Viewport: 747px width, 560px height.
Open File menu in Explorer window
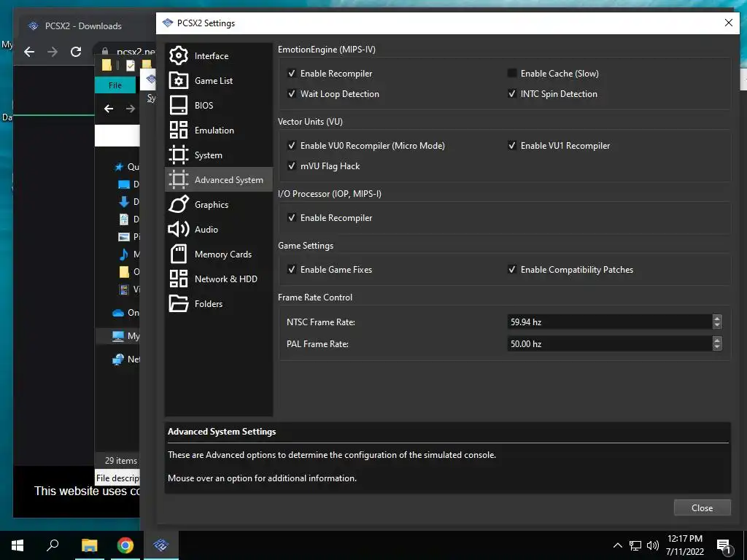pyautogui.click(x=115, y=85)
